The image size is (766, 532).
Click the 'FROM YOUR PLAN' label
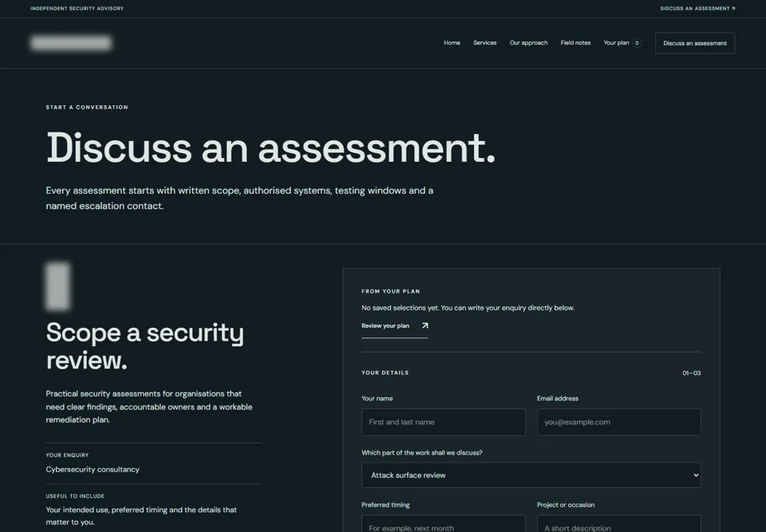coord(390,291)
